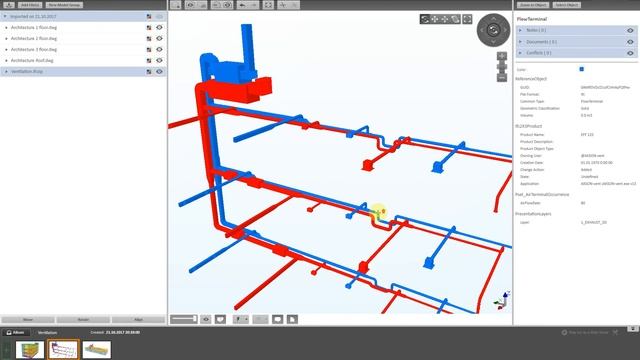Click the zoom out minus button in the viewport
The height and width of the screenshot is (360, 640).
point(502,77)
